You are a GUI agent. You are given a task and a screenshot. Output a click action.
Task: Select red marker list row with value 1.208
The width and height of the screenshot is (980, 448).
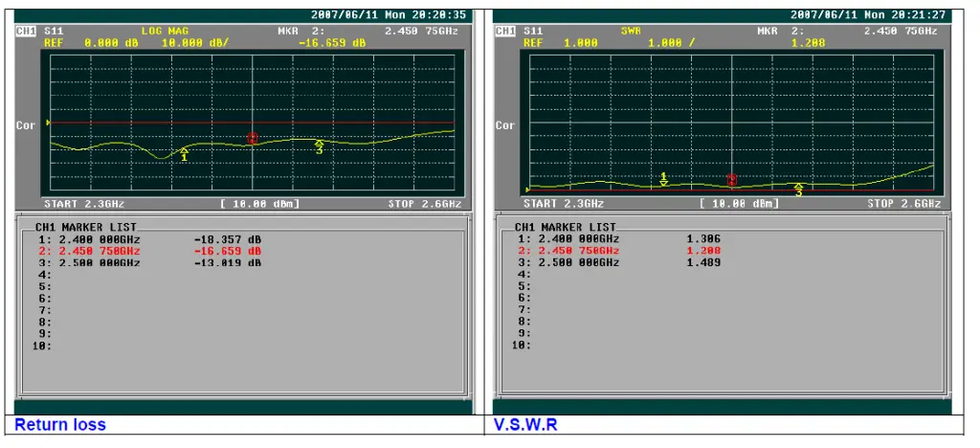pos(619,251)
